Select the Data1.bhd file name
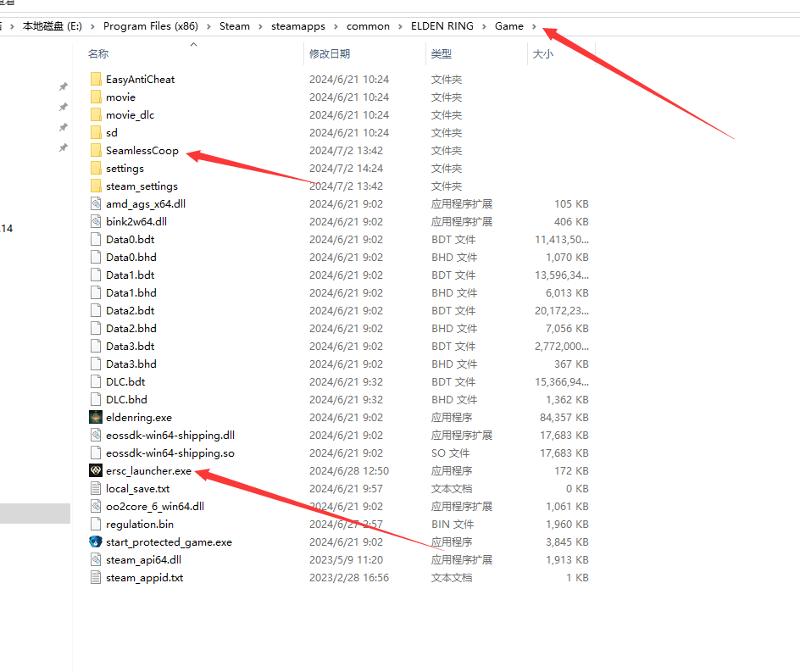The height and width of the screenshot is (672, 800). (131, 293)
